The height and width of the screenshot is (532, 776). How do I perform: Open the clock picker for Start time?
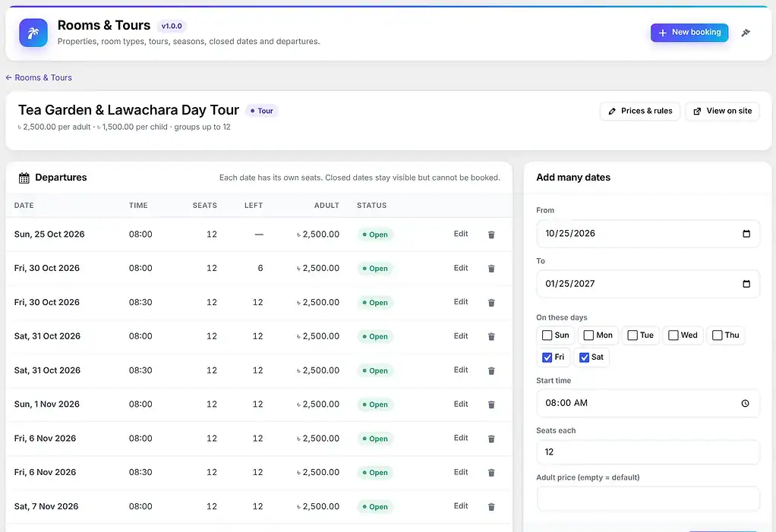pos(745,404)
